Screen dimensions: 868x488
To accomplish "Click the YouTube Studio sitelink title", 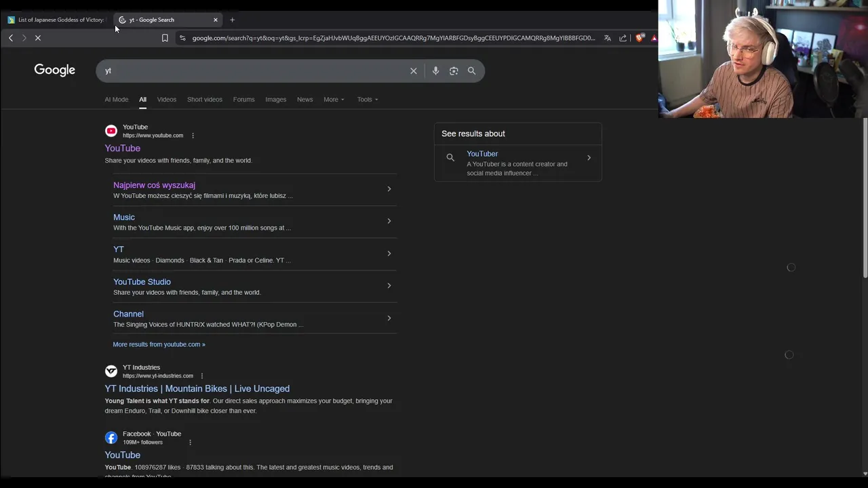I will (x=142, y=282).
